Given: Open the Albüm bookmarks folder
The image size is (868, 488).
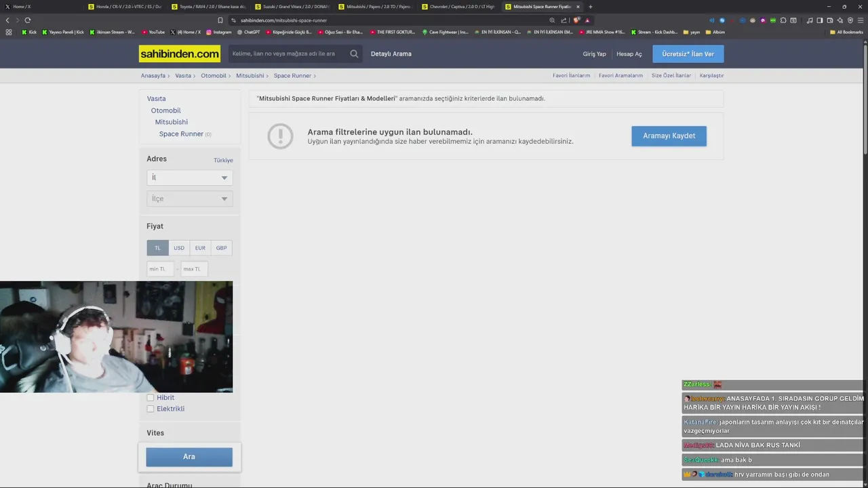Looking at the screenshot, I should coord(715,32).
